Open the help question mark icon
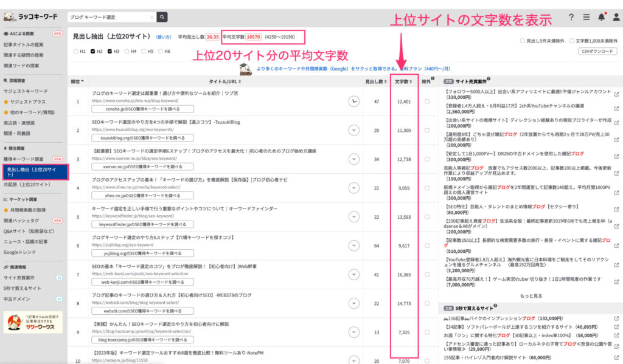The image size is (623, 364). [571, 17]
